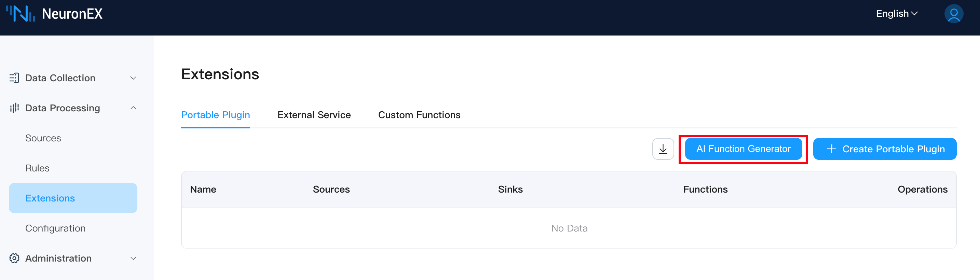Screen dimensions: 980x280
Task: Click the Administration gear icon
Action: (x=14, y=258)
